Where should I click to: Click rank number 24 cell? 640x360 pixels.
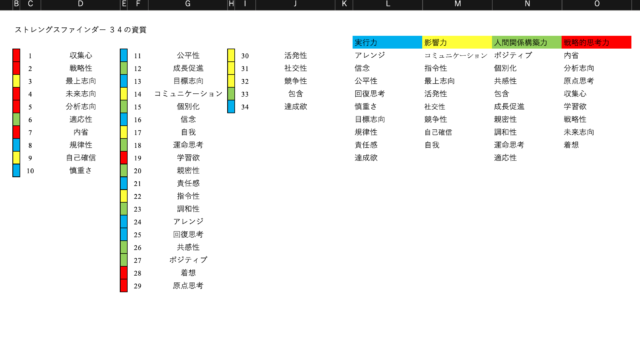(138, 222)
